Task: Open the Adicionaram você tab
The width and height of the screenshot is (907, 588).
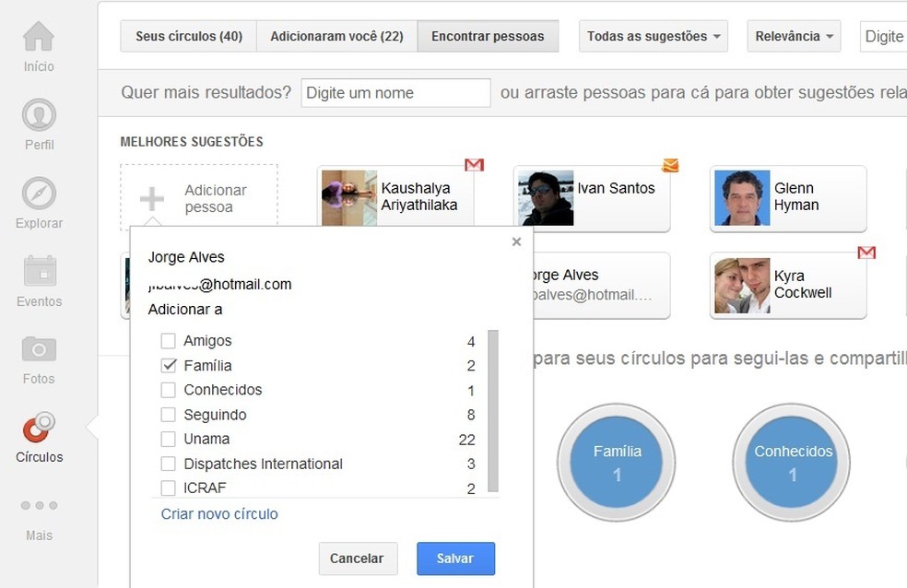Action: click(x=336, y=36)
